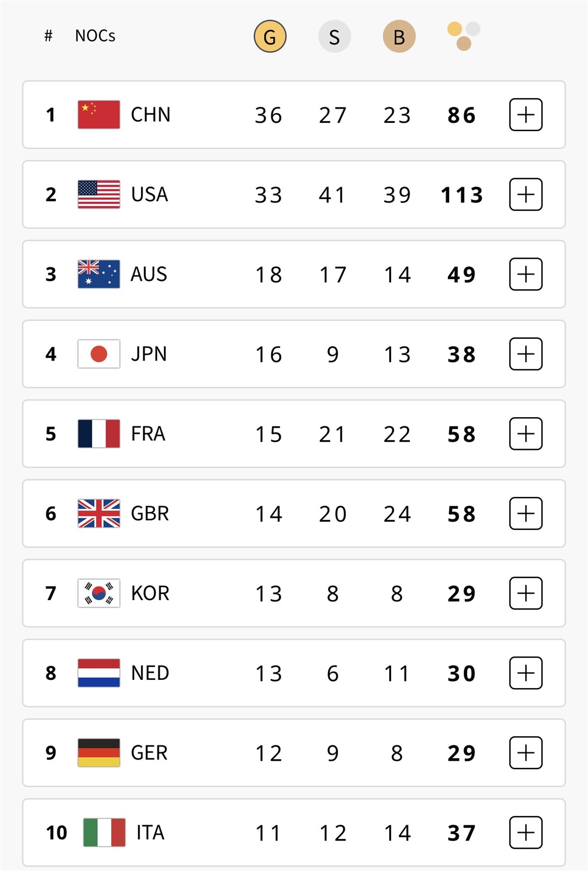Expand the CHN row details

coord(526,115)
